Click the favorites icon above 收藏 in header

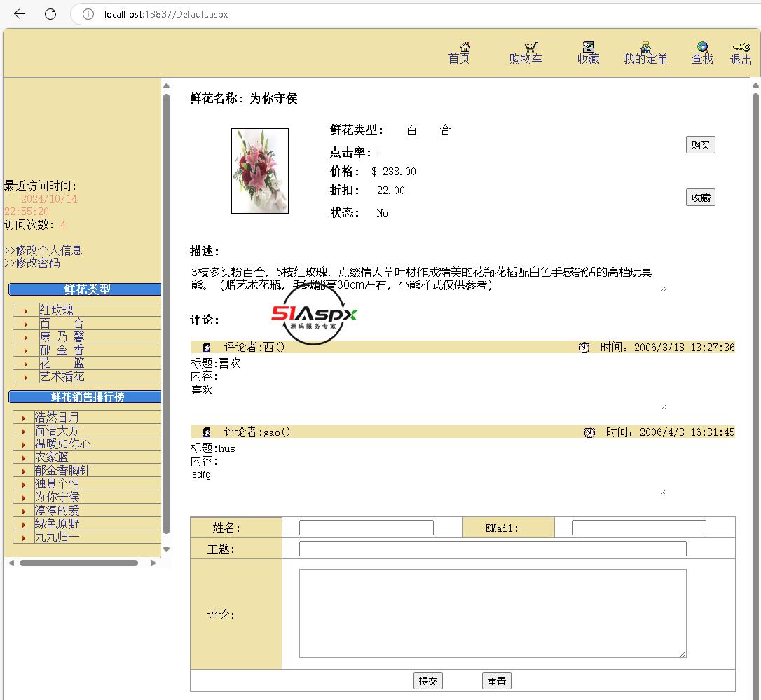point(589,47)
